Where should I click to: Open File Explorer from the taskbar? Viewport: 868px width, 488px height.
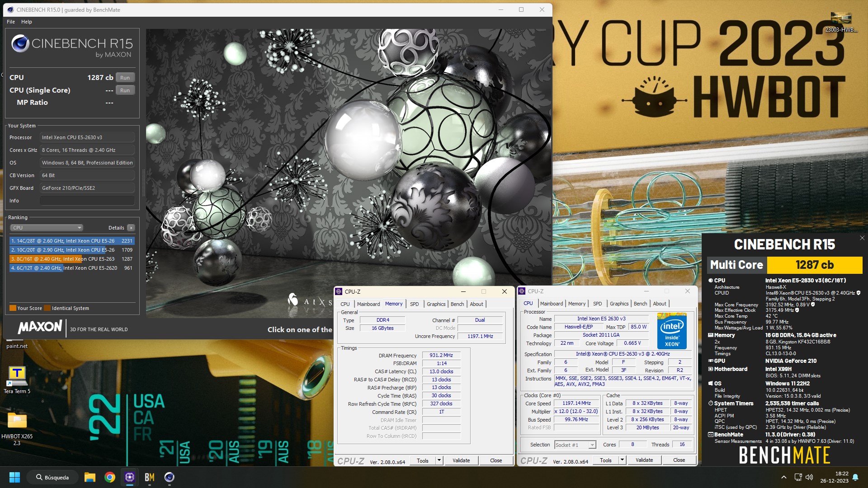(x=90, y=477)
